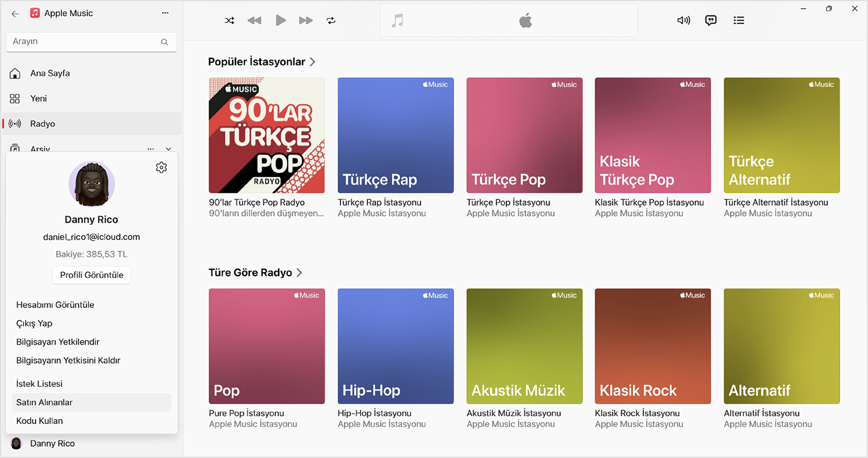Click the Profili Görüntüle button
This screenshot has height=458, width=868.
tap(92, 275)
